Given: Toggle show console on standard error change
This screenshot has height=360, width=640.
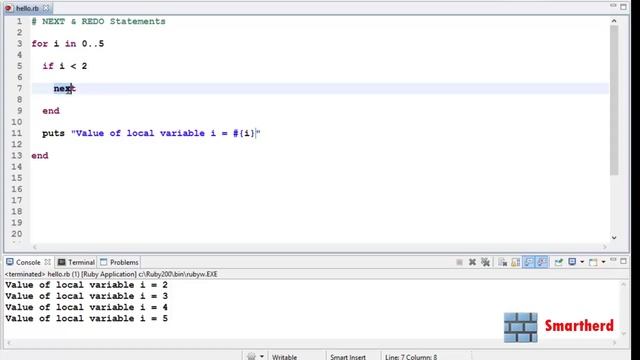Looking at the screenshot, I should point(542,262).
